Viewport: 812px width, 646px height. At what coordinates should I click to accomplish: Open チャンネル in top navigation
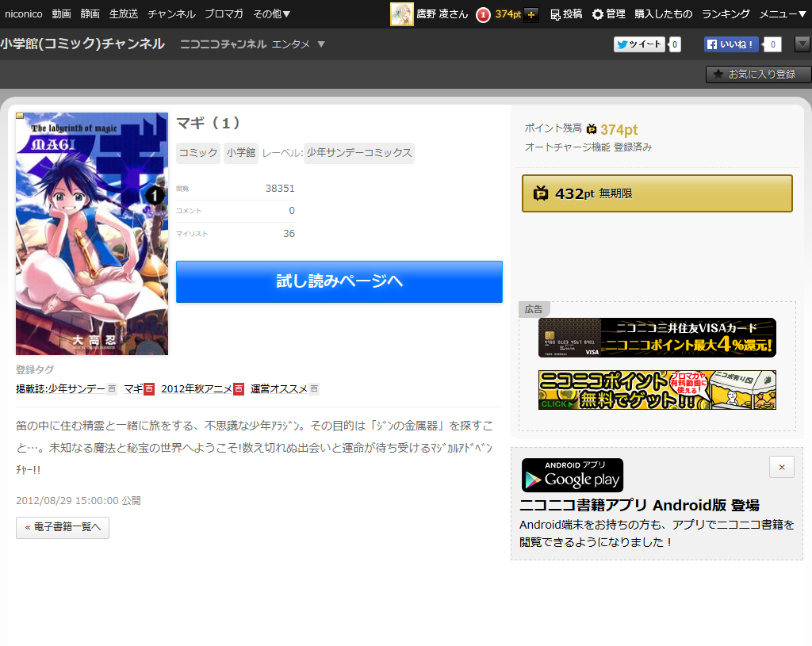click(171, 14)
